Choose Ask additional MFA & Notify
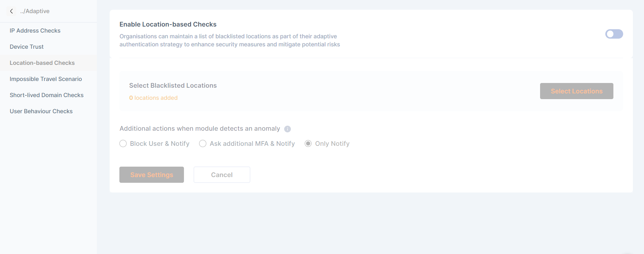 click(203, 144)
